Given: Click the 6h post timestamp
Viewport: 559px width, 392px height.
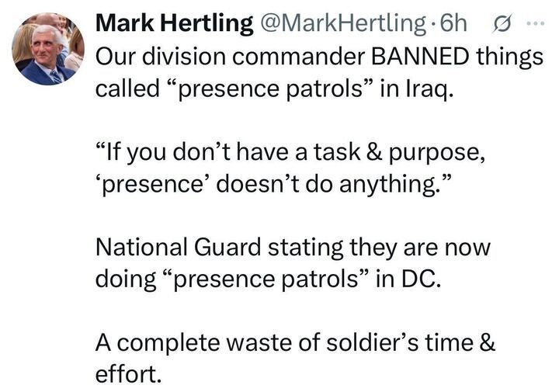Looking at the screenshot, I should point(453,24).
